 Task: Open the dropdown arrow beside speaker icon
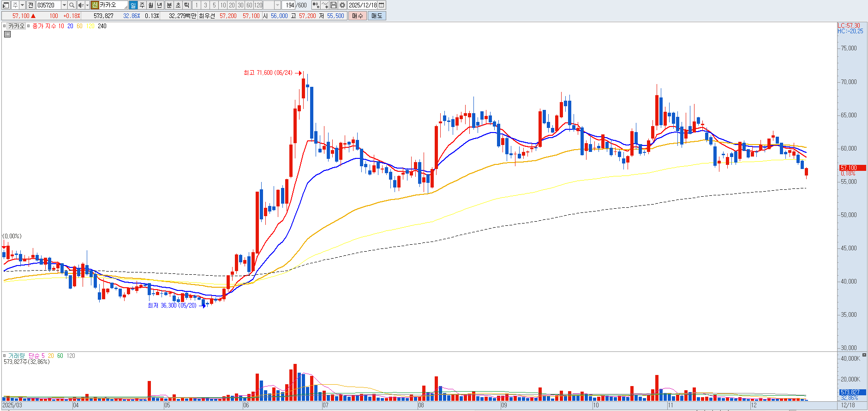pos(87,5)
